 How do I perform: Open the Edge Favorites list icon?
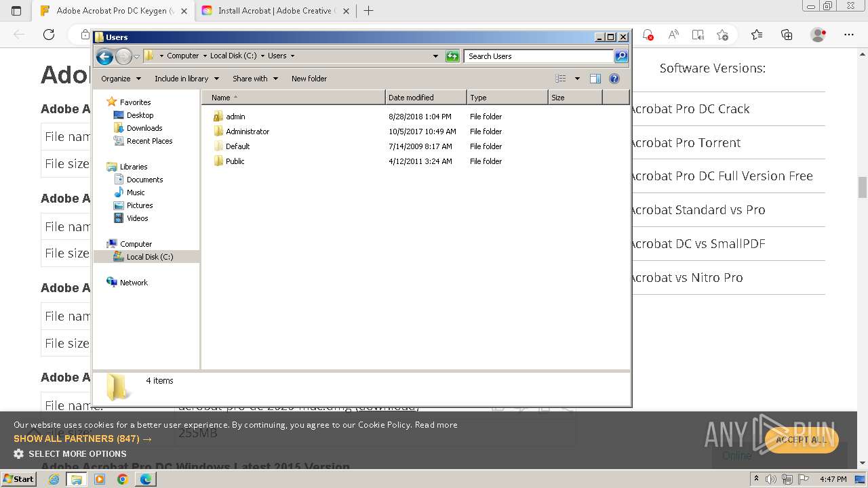[757, 35]
